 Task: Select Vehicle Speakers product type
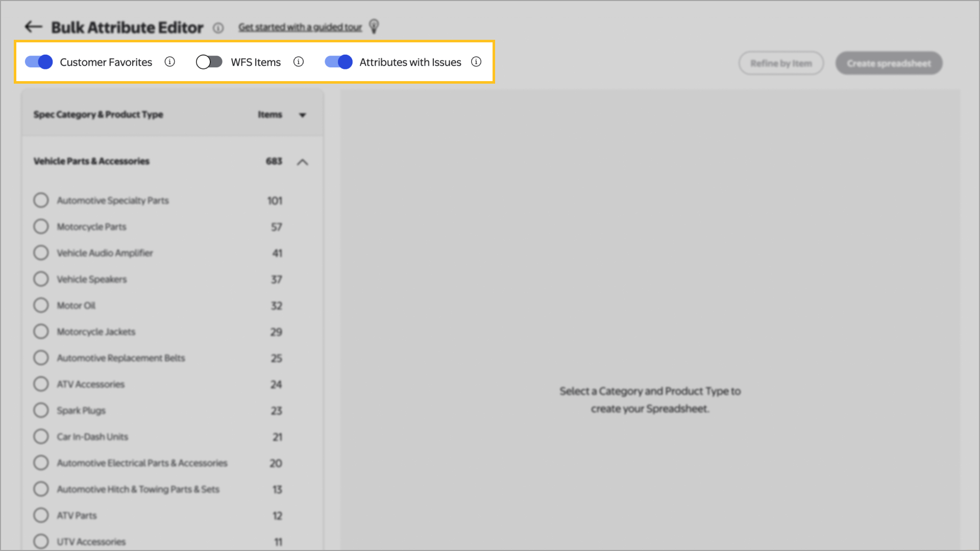(x=41, y=279)
